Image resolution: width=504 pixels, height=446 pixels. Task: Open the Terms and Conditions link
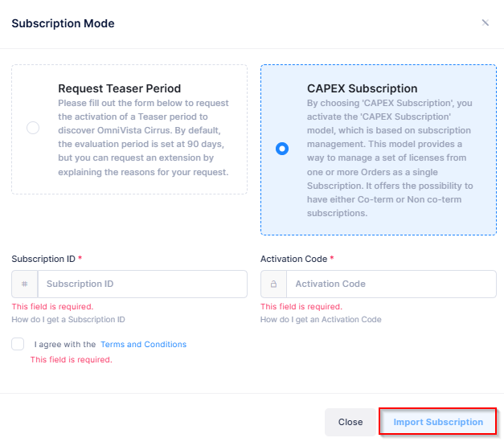[x=143, y=345]
